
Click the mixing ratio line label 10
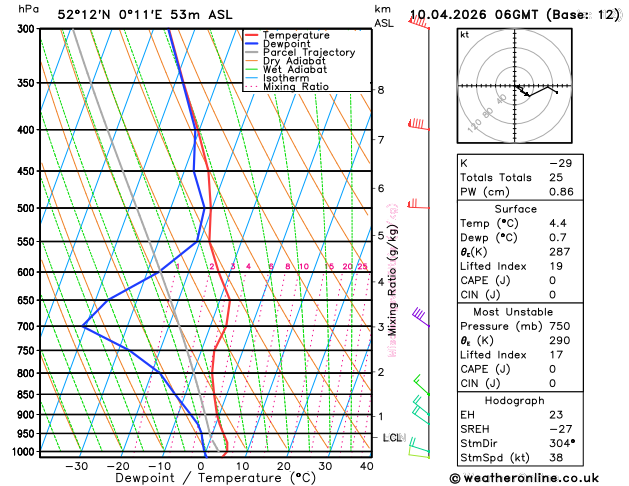pos(304,267)
